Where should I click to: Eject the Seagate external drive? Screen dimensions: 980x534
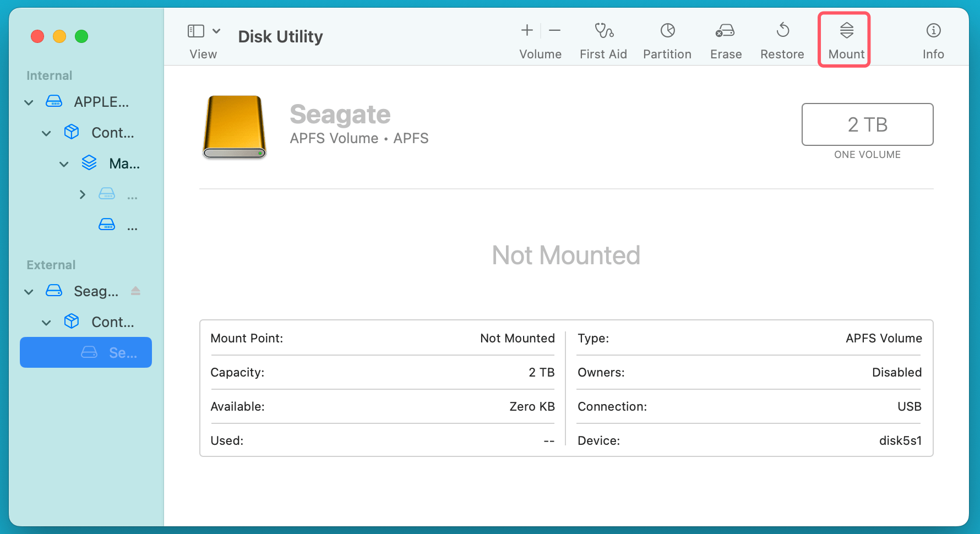pyautogui.click(x=136, y=291)
